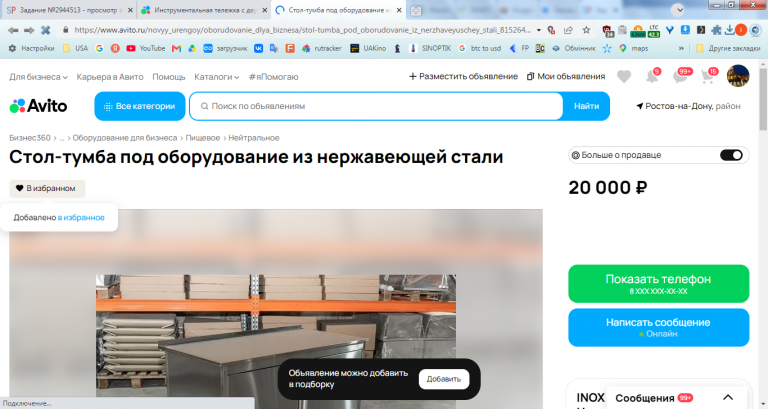Click the favorites heart icon in header
The height and width of the screenshot is (409, 768).
(624, 76)
